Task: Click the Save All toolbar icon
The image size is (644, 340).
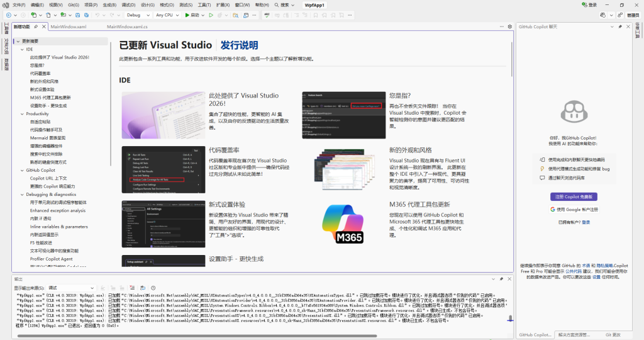Action: point(86,14)
